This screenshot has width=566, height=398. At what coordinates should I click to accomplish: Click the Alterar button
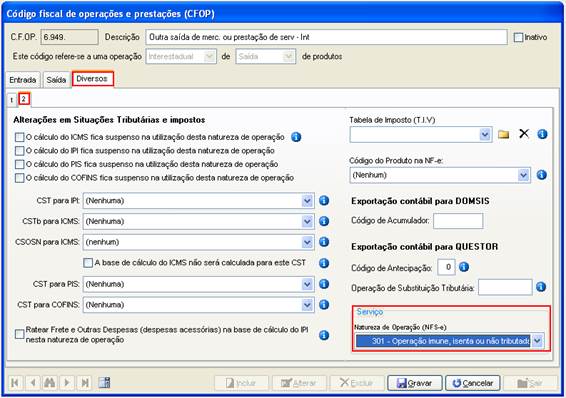299,383
